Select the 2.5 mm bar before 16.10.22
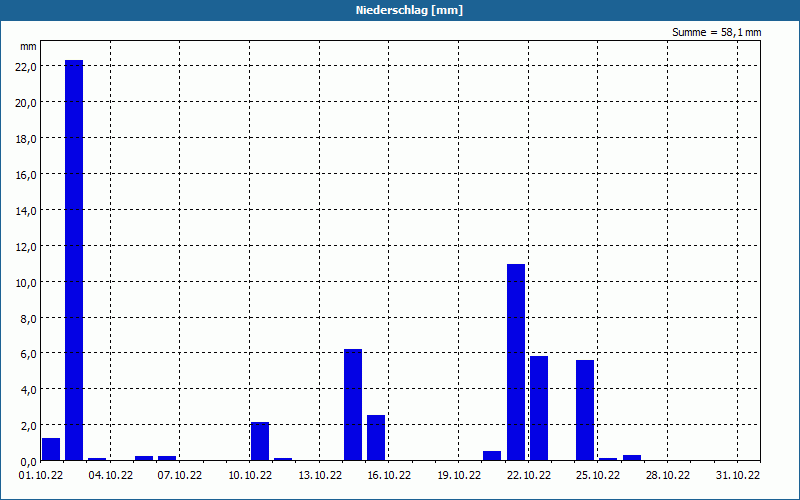800x500 pixels. (376, 438)
